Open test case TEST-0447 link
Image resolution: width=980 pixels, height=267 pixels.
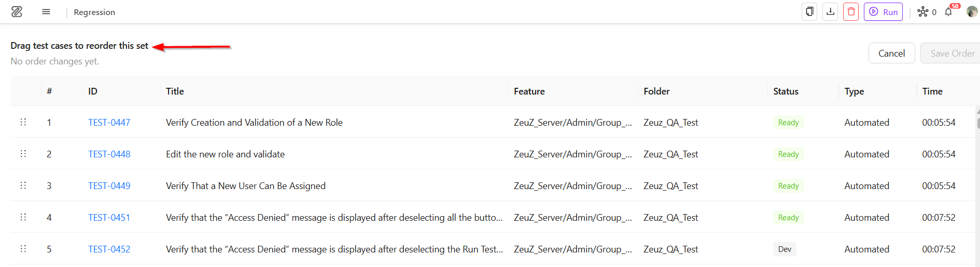click(x=109, y=122)
